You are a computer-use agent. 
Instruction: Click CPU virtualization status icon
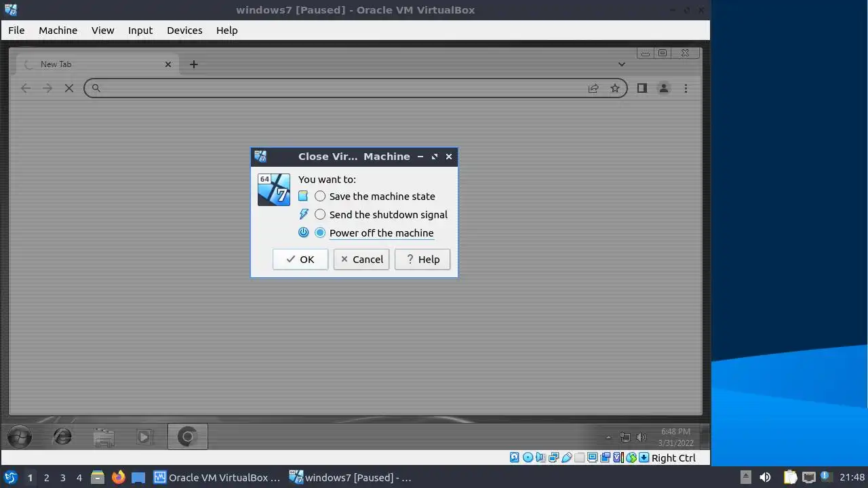pos(618,457)
